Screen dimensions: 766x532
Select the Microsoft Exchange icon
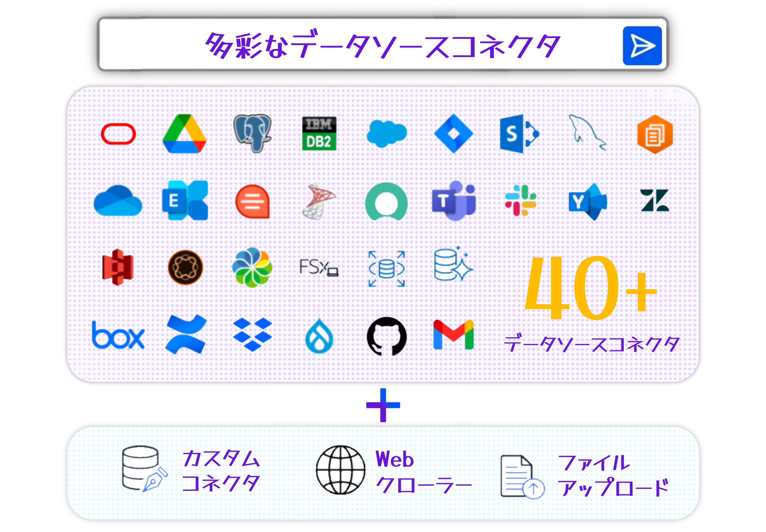tap(185, 200)
